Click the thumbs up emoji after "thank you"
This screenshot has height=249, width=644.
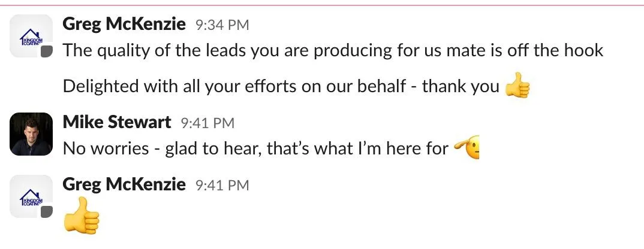[x=517, y=86]
